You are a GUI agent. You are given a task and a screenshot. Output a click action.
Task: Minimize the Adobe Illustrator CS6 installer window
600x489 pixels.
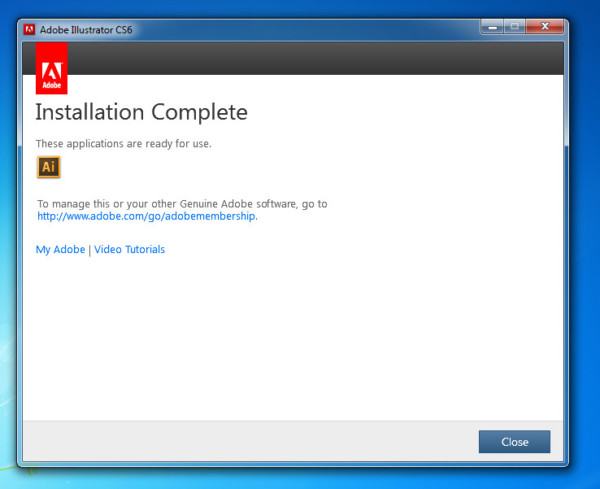pos(493,26)
